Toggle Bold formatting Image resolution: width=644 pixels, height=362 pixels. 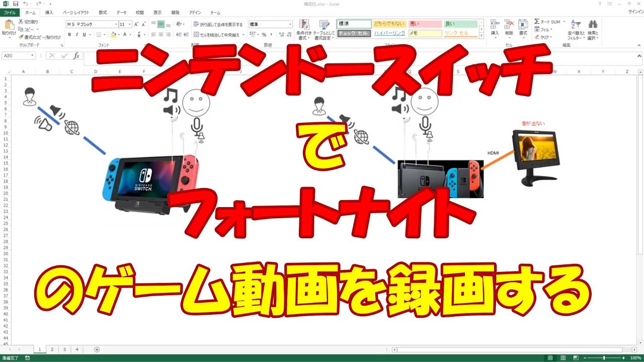[x=69, y=35]
